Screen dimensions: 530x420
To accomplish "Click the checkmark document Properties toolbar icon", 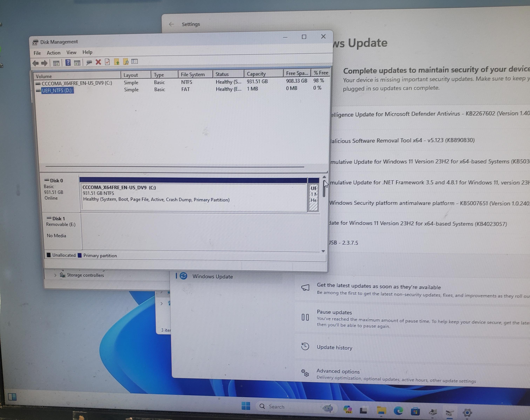I will (107, 62).
